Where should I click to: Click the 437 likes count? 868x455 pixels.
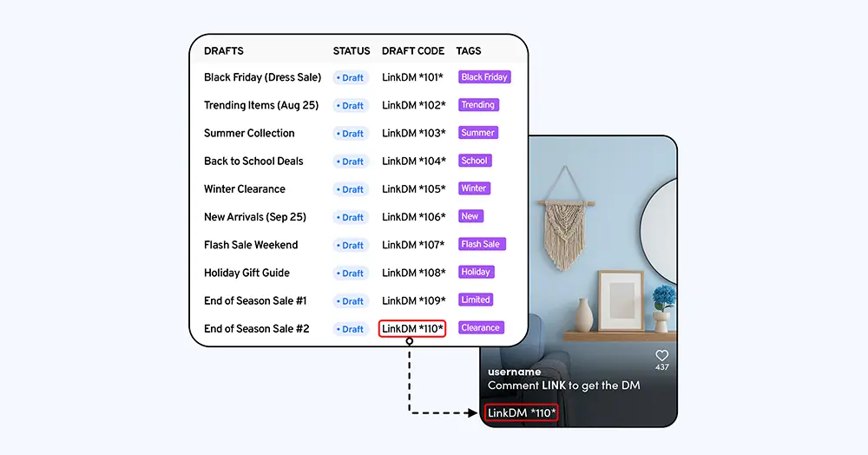point(662,367)
